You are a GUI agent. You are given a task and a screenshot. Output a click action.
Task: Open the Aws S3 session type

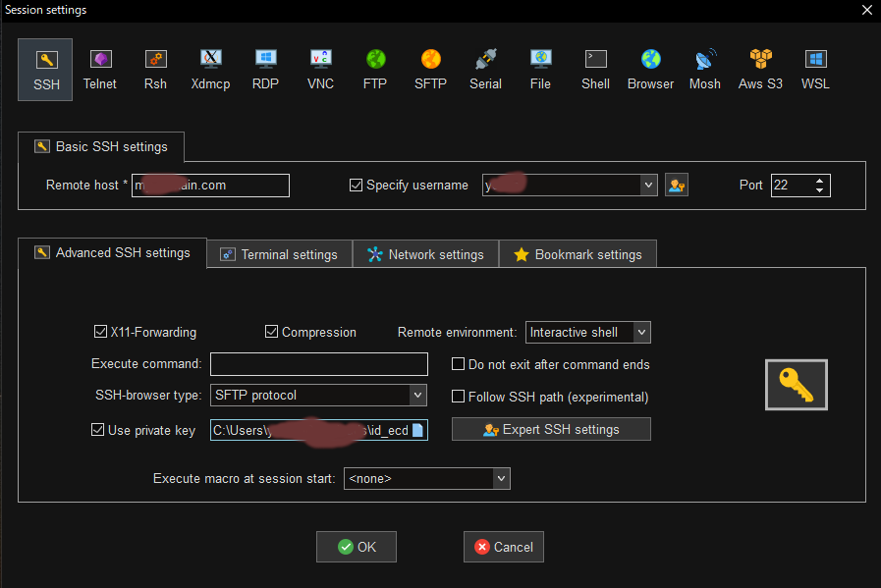[760, 69]
